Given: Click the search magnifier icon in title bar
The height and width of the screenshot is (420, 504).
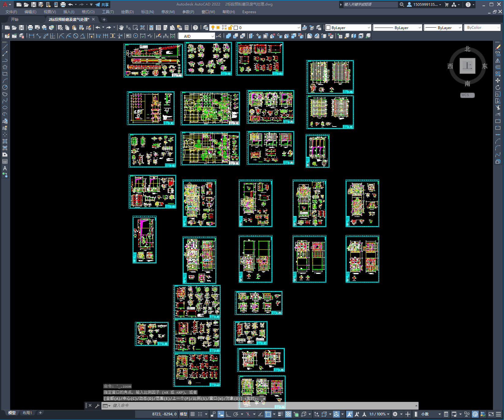Looking at the screenshot, I should (402, 5).
